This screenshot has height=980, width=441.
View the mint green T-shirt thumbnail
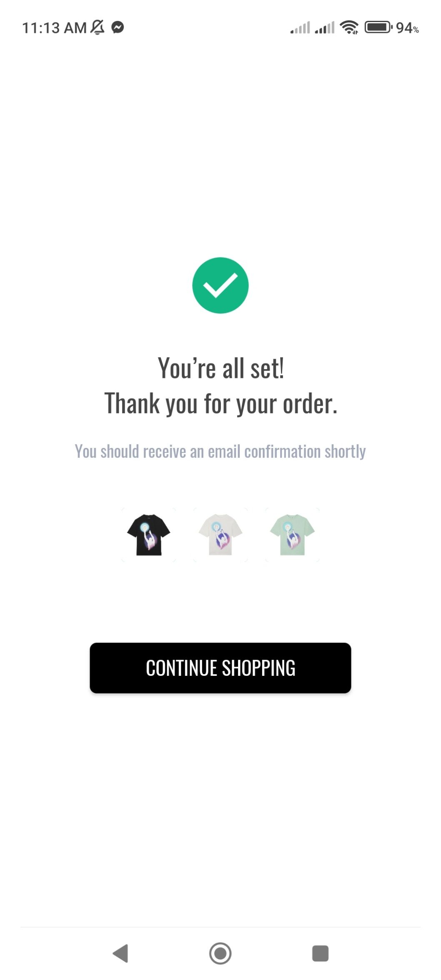[x=292, y=535]
